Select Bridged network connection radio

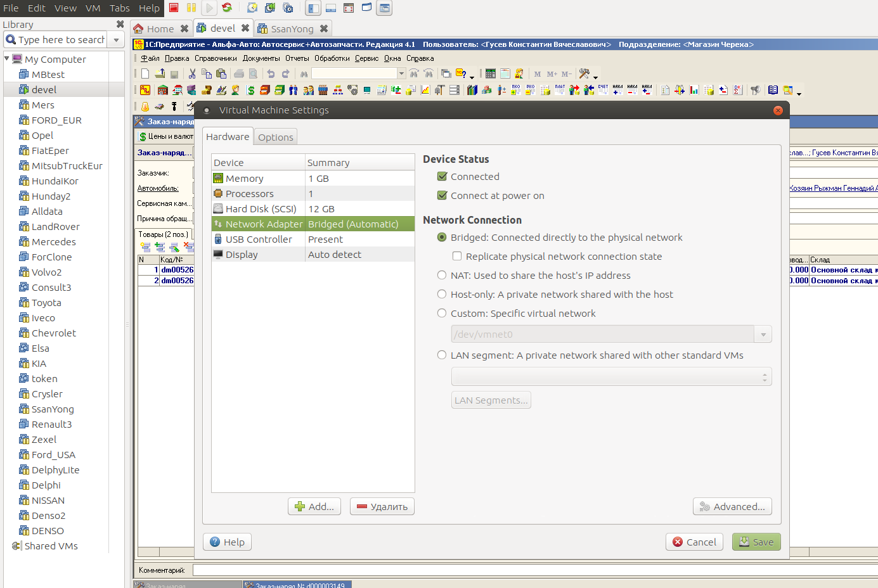442,238
